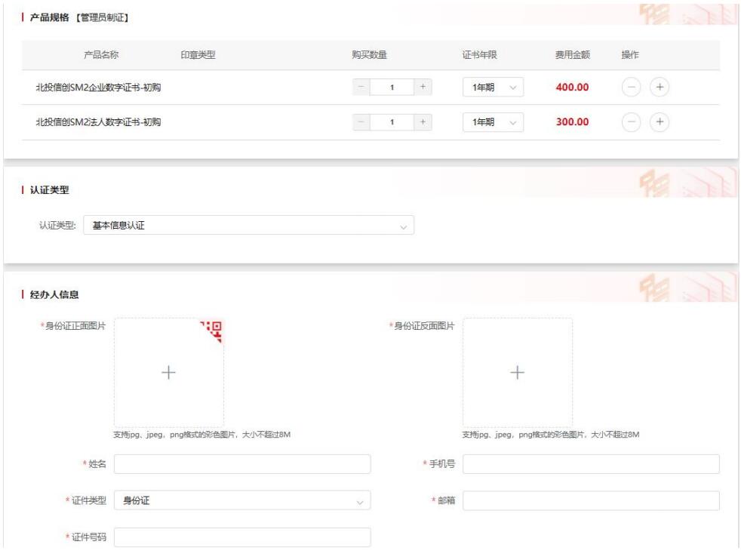Click the add-row plus icon for 法人数字证书
The width and height of the screenshot is (741, 560).
tap(660, 122)
